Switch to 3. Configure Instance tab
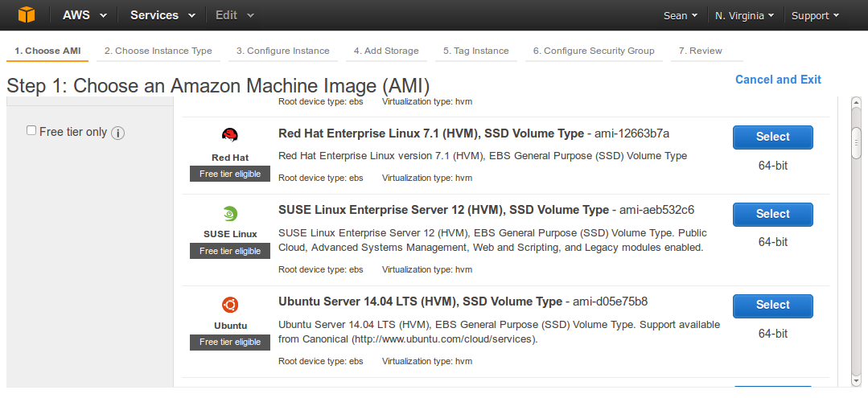868x398 pixels. point(283,51)
